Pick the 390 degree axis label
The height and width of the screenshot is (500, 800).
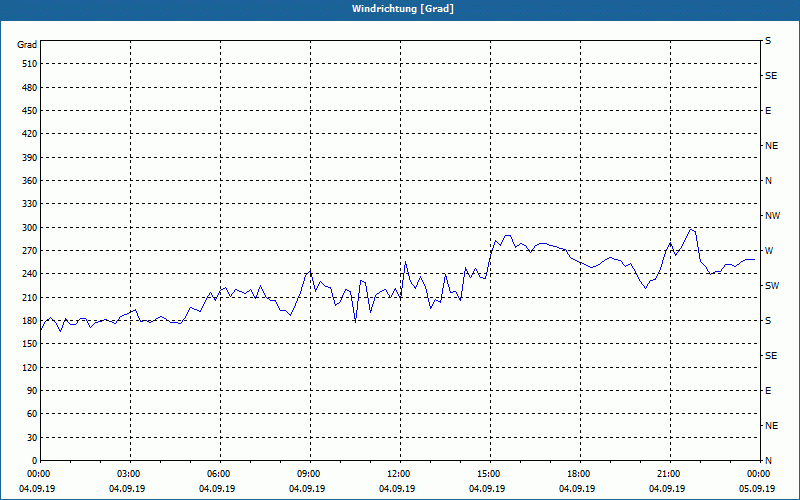30,158
